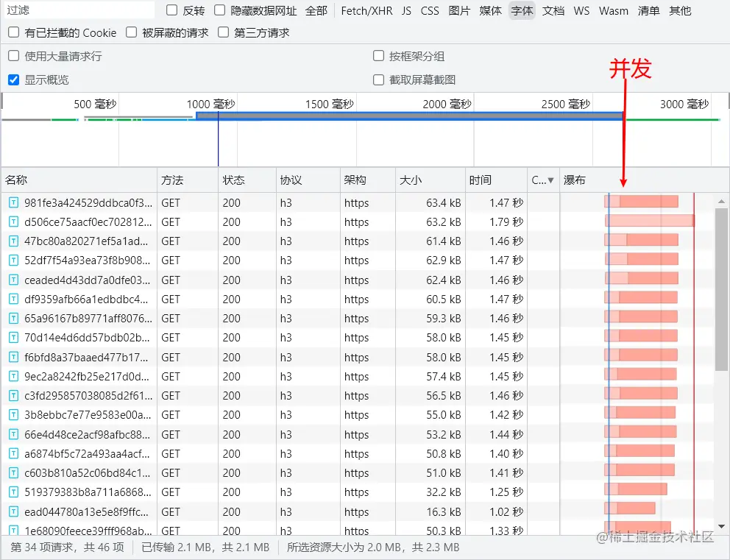Select the 字体 font filter tab
The height and width of the screenshot is (560, 730).
click(522, 11)
